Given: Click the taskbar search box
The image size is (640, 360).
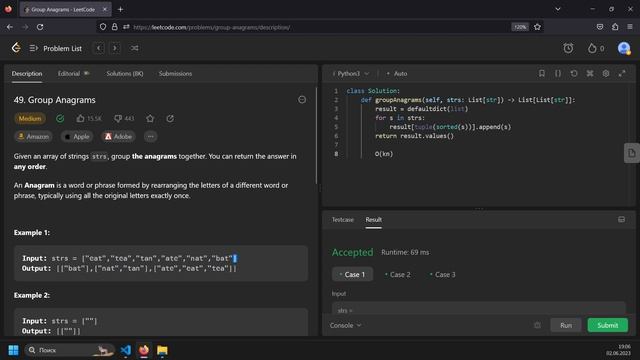Looking at the screenshot, I should click(69, 350).
